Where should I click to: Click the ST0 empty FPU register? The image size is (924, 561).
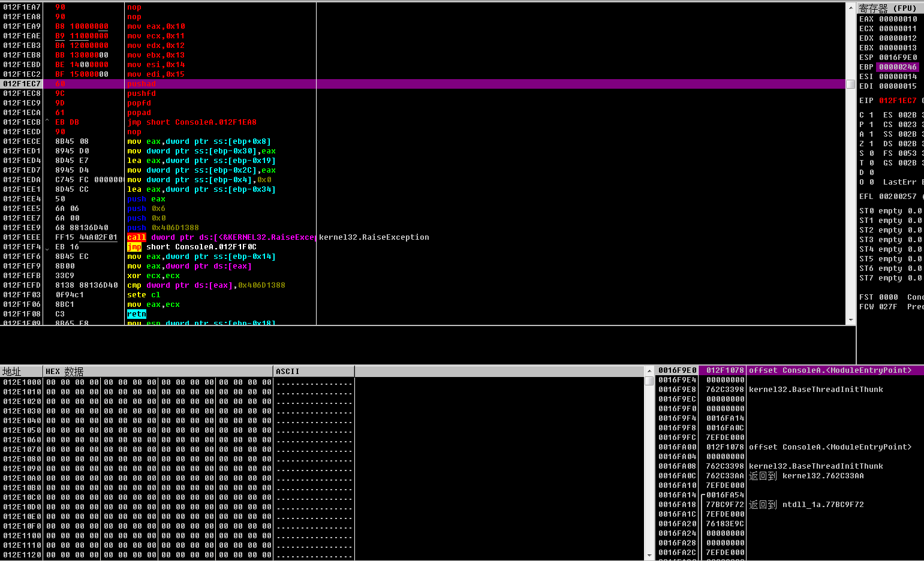(x=890, y=211)
